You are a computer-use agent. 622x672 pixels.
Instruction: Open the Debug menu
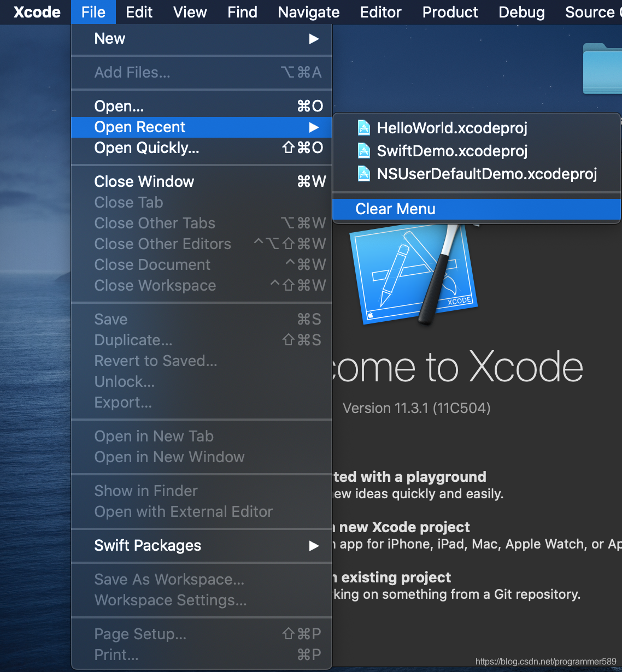[x=521, y=12]
